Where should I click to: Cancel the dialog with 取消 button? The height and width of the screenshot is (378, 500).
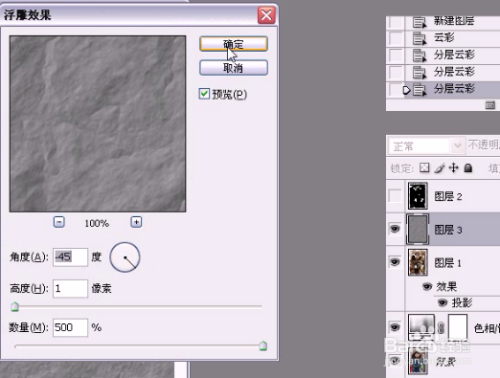pos(233,68)
